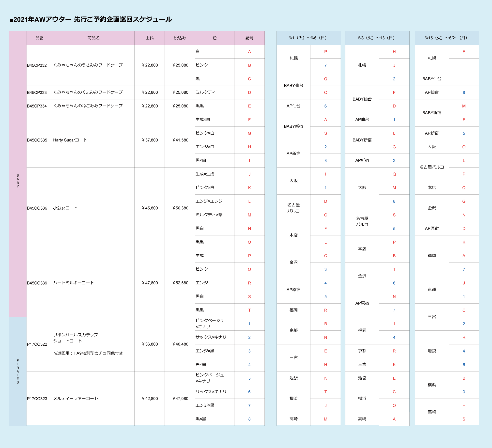Click symbol 'A' in the 記号 column
Screen dimensions: 492x448
pyautogui.click(x=249, y=52)
